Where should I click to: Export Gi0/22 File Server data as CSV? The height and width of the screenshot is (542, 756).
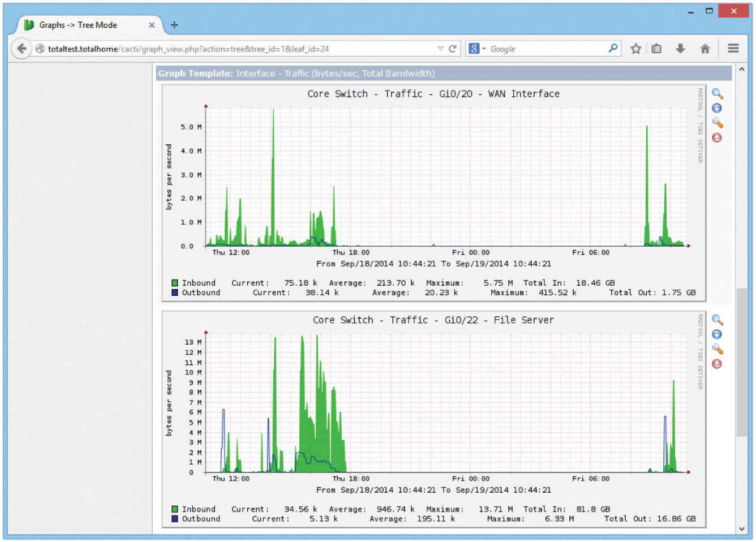point(717,334)
